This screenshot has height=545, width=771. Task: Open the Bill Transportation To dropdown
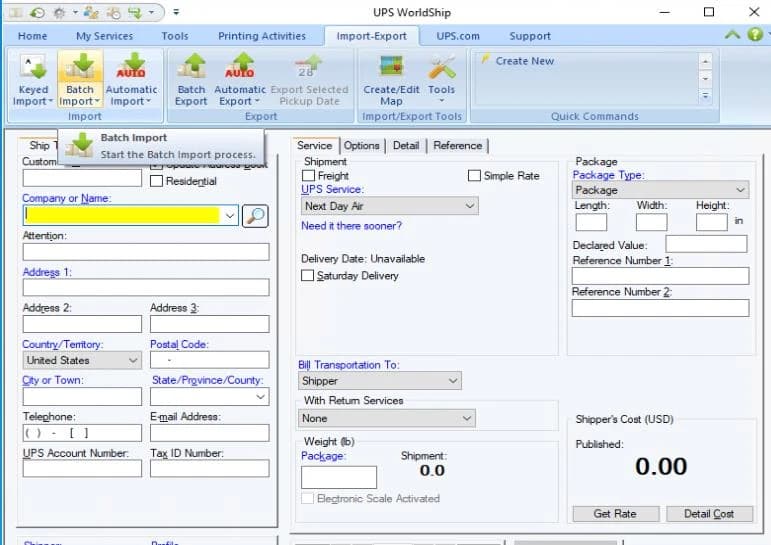tap(380, 381)
